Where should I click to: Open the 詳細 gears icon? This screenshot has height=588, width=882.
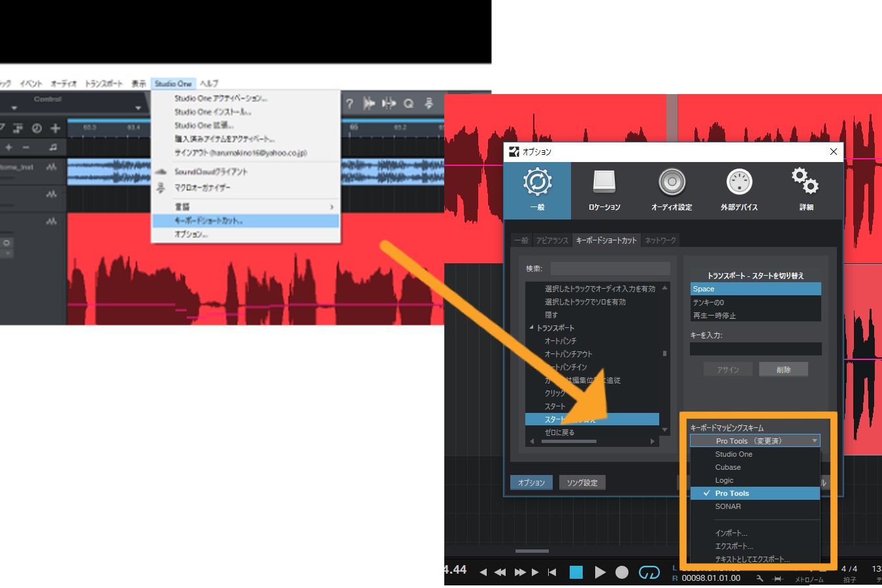[806, 181]
